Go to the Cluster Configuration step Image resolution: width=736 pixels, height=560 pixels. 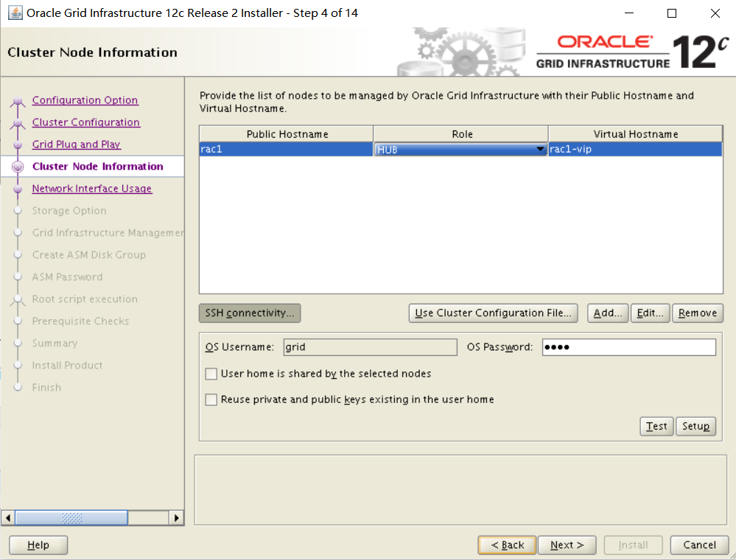click(x=86, y=122)
